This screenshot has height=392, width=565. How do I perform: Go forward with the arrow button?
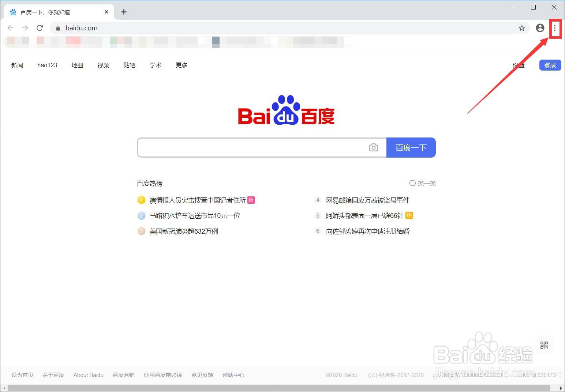[x=25, y=28]
